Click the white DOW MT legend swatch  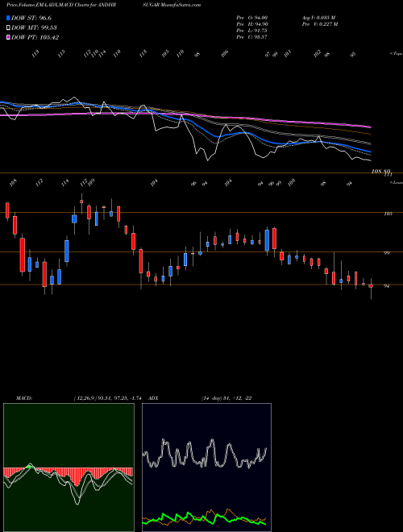click(9, 28)
